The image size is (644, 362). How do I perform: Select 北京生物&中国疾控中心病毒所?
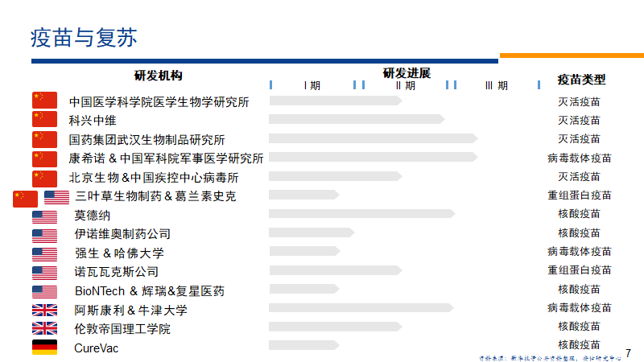154,178
